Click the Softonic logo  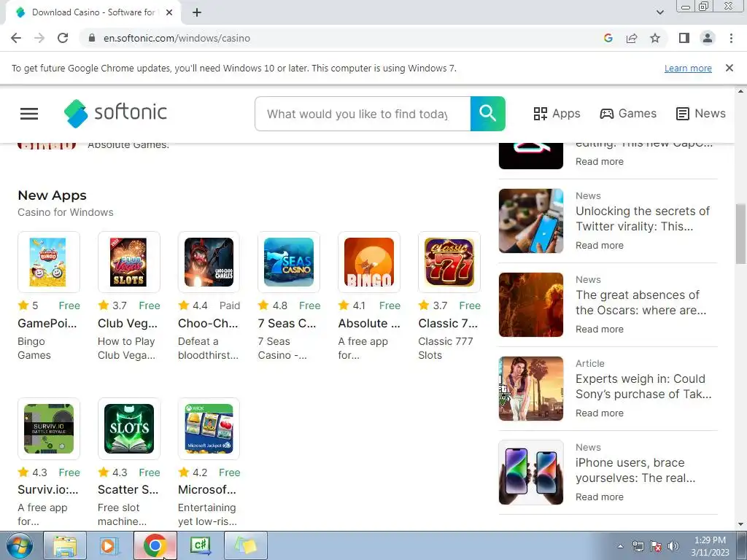pos(115,113)
